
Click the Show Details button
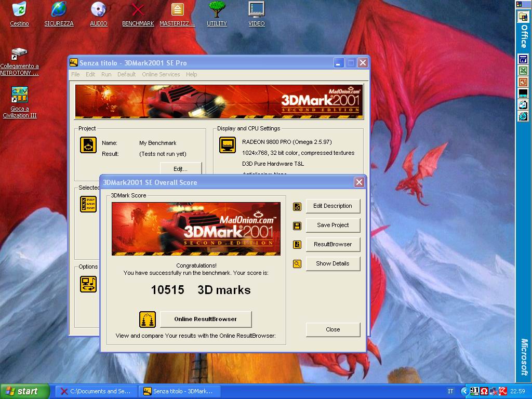[333, 263]
